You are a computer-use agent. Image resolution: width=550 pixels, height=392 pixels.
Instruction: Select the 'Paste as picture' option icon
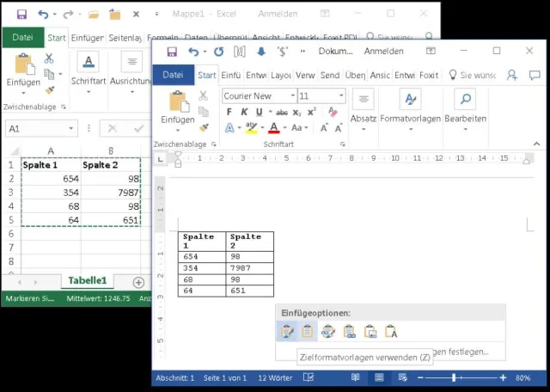click(370, 332)
